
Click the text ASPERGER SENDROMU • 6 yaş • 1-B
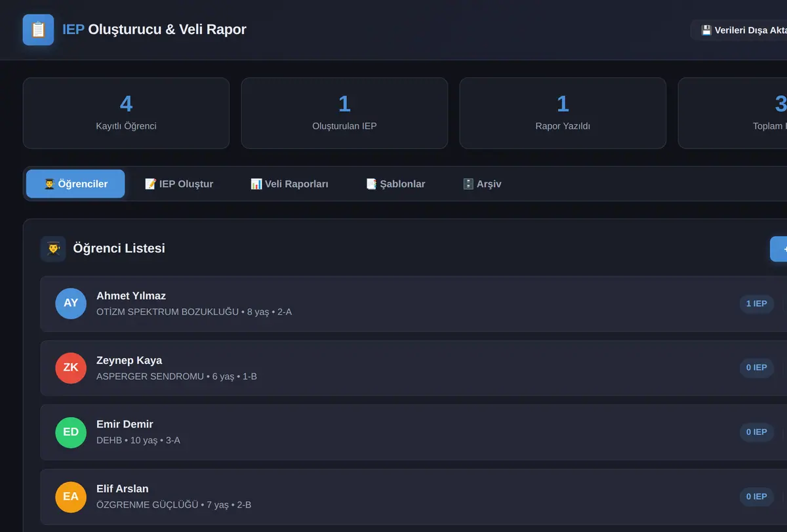tap(176, 377)
